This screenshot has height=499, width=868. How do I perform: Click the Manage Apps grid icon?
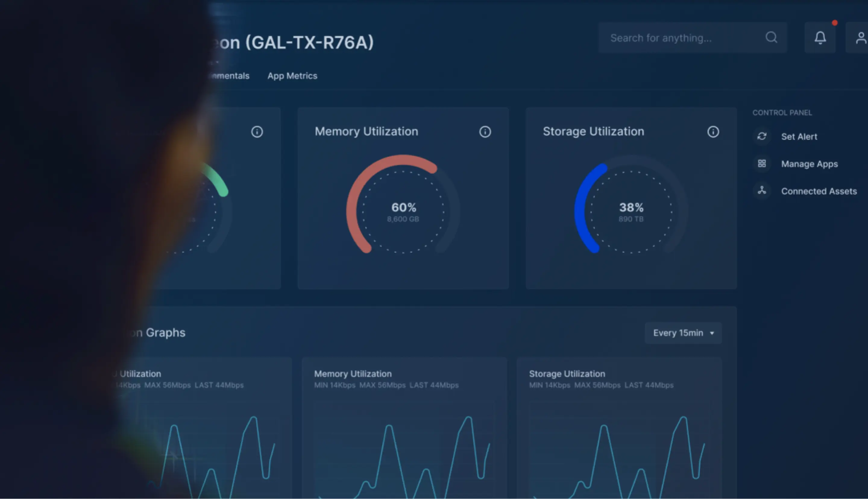tap(762, 164)
